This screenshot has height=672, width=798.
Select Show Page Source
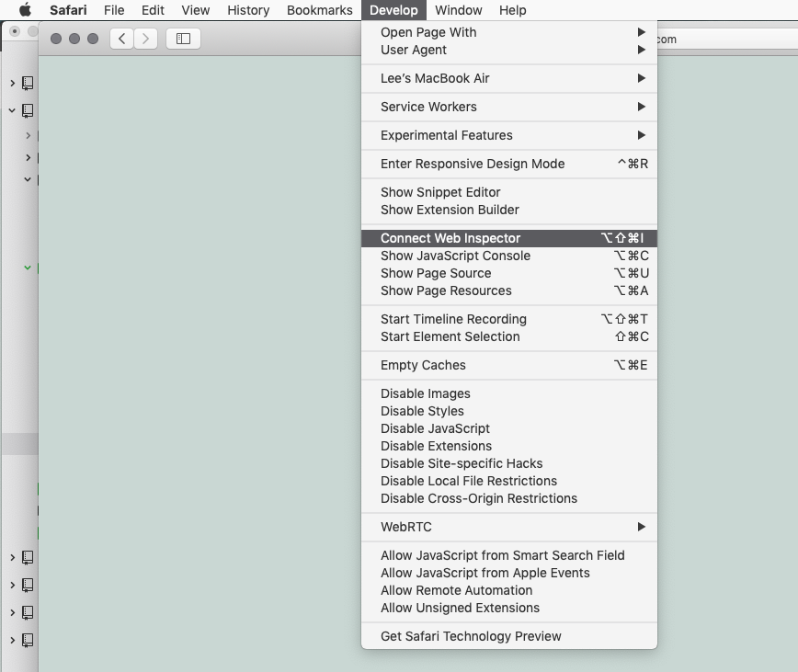pyautogui.click(x=435, y=273)
